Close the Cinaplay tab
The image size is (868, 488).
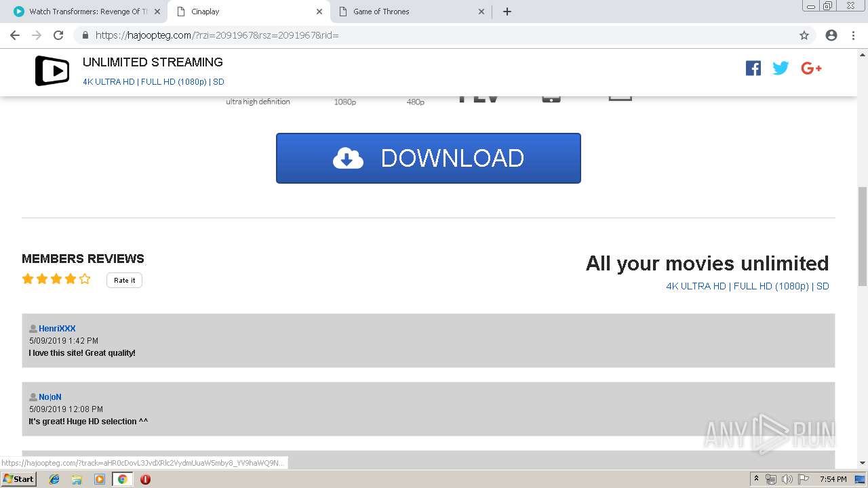coord(319,12)
